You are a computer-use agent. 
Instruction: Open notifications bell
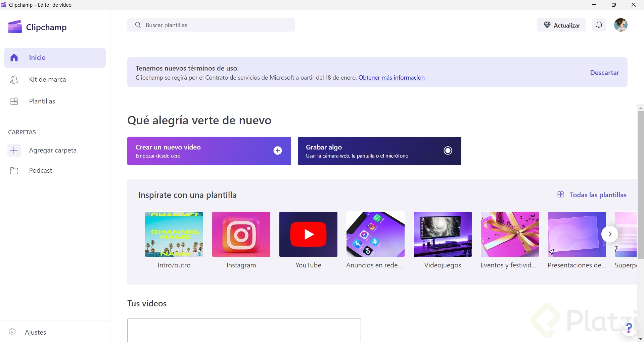[599, 25]
